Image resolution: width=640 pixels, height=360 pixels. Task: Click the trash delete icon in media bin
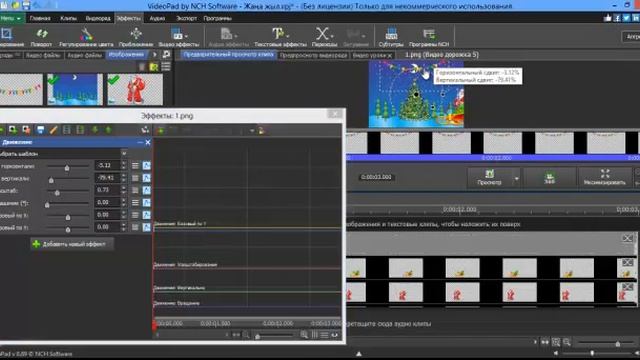pyautogui.click(x=142, y=67)
